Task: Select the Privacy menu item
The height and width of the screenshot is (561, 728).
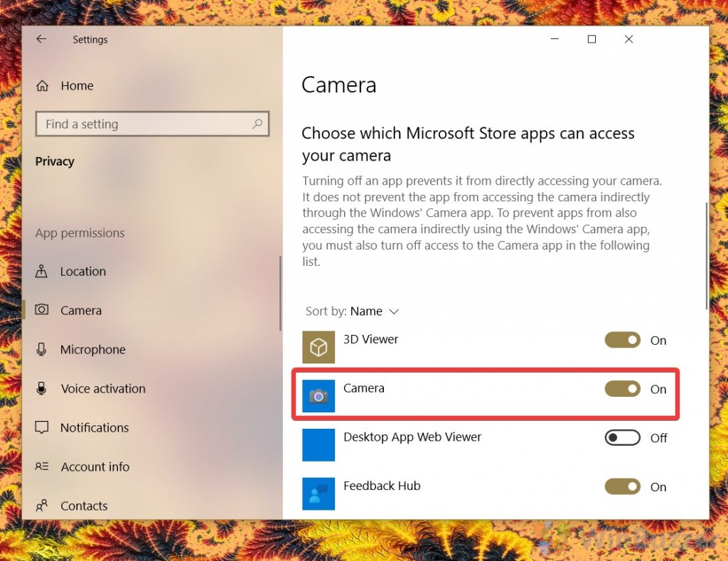Action: [55, 161]
